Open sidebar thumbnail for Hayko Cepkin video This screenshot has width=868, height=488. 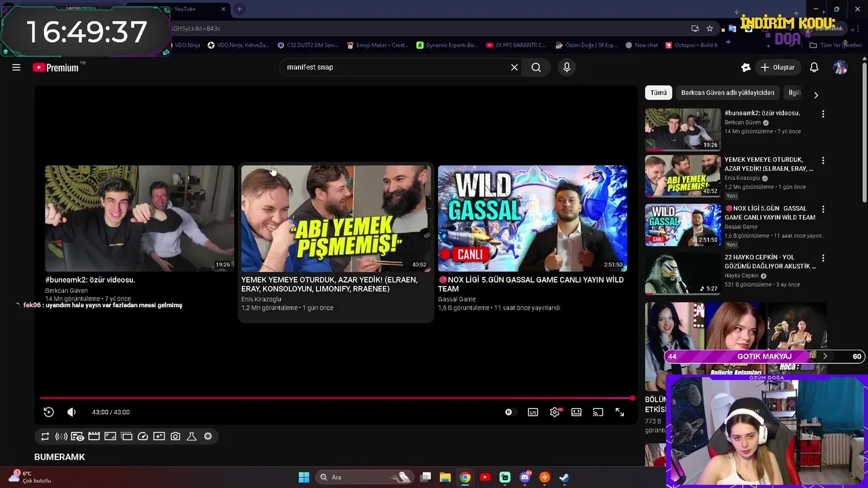[683, 273]
